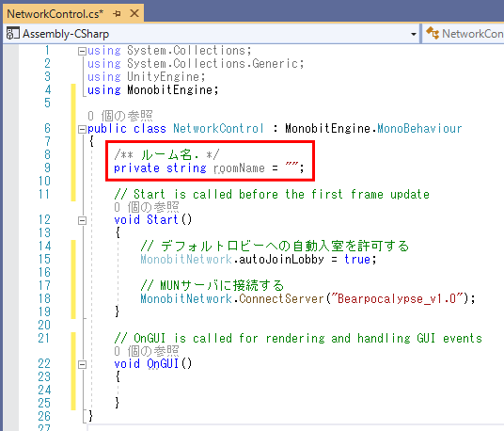Open the Assembly-CSharp project dropdown
This screenshot has width=504, height=431.
414,34
